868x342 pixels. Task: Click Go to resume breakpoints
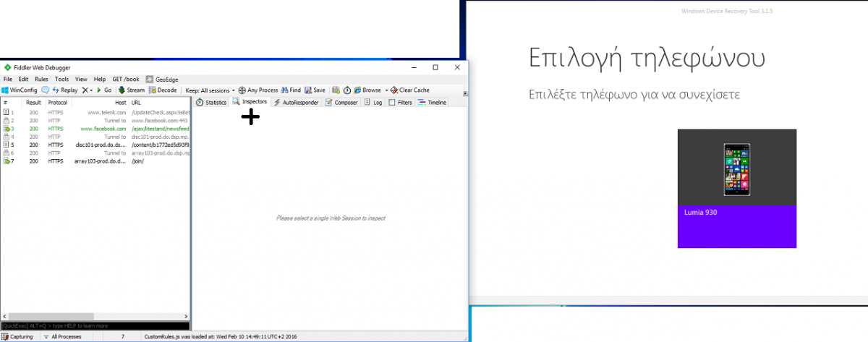(x=104, y=90)
